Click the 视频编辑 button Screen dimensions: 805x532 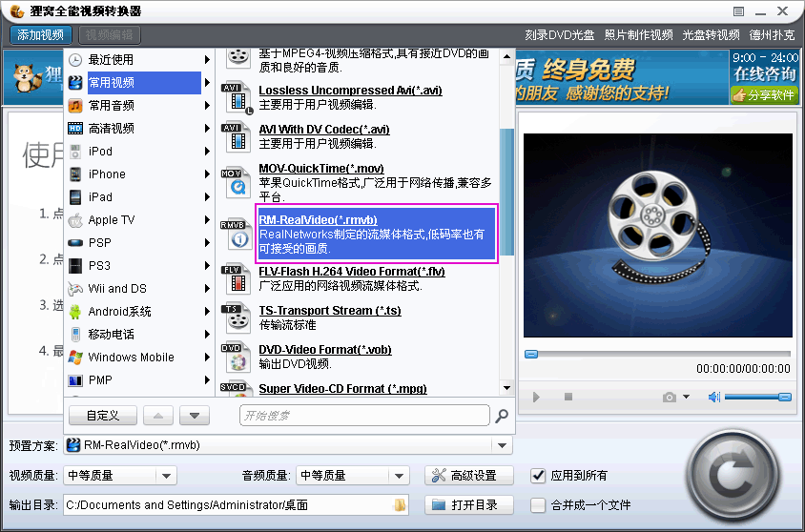click(110, 35)
